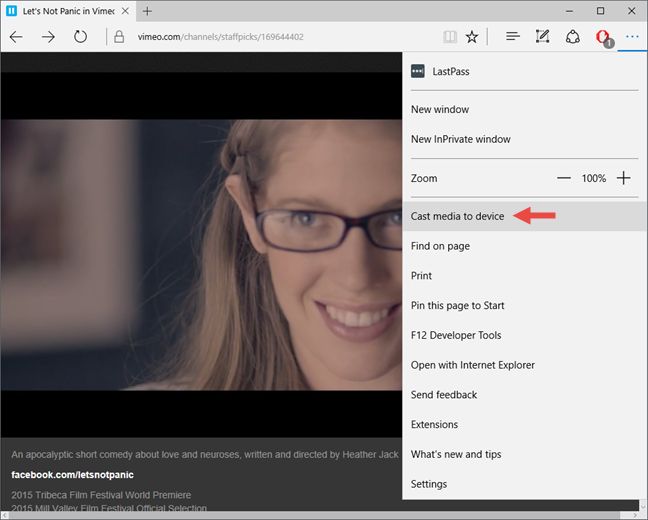The height and width of the screenshot is (520, 648).
Task: Select Find on page
Action: click(x=524, y=246)
